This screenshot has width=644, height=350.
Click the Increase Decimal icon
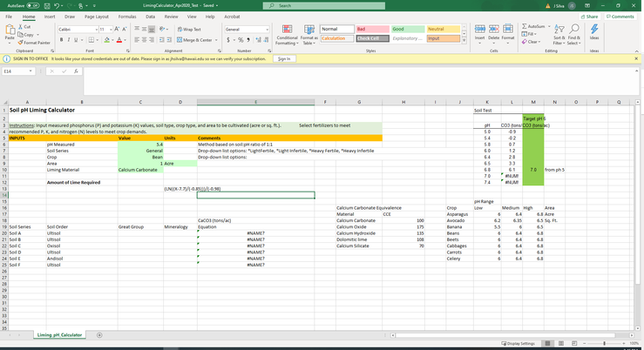click(x=258, y=40)
